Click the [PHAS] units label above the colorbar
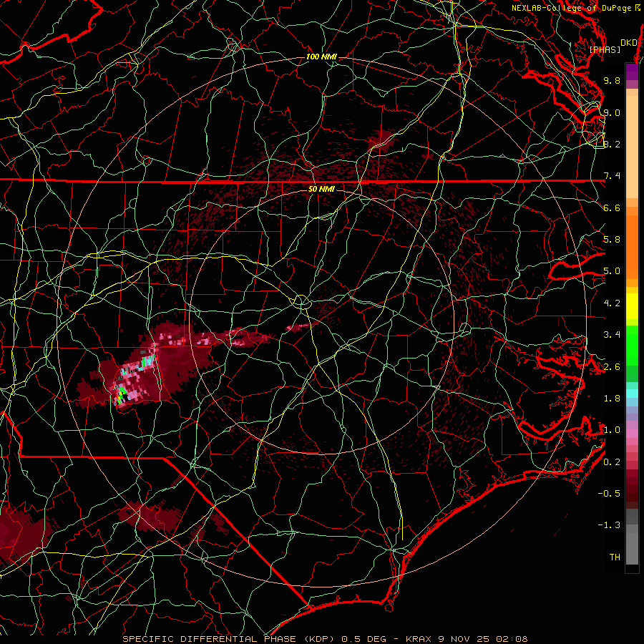 (605, 49)
